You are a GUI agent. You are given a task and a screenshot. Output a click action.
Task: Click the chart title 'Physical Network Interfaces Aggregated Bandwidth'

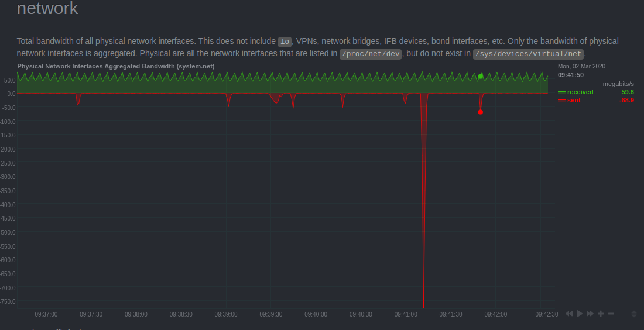tap(116, 66)
